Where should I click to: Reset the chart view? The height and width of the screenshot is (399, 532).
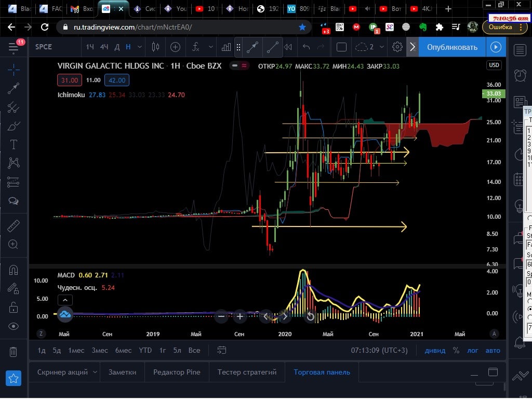(310, 316)
